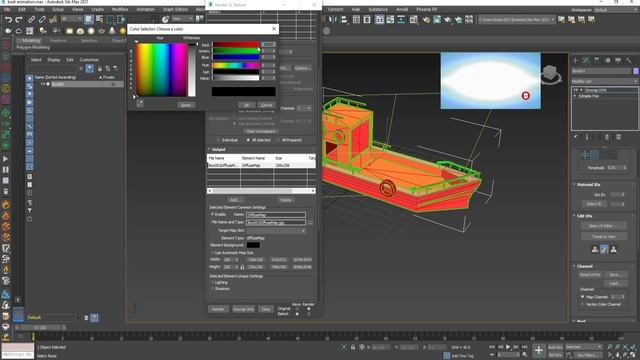Click the Undo arrow in main toolbar
This screenshot has height=360, width=640.
point(8,19)
